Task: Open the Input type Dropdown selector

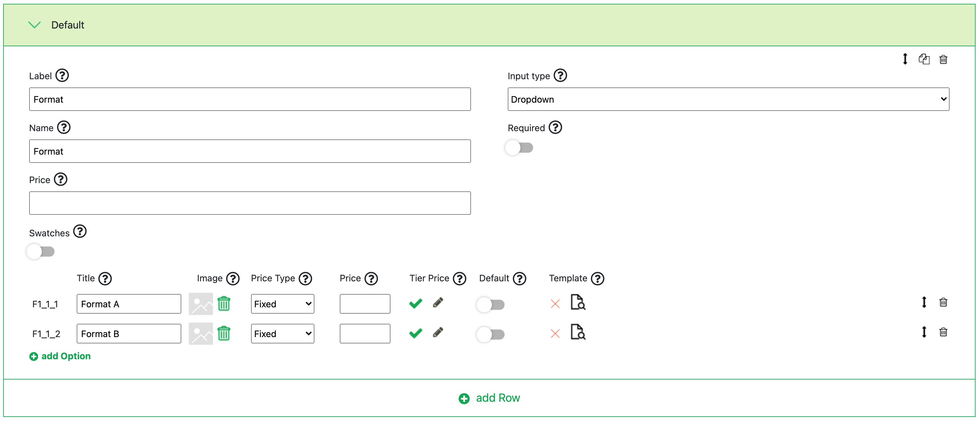Action: [728, 99]
